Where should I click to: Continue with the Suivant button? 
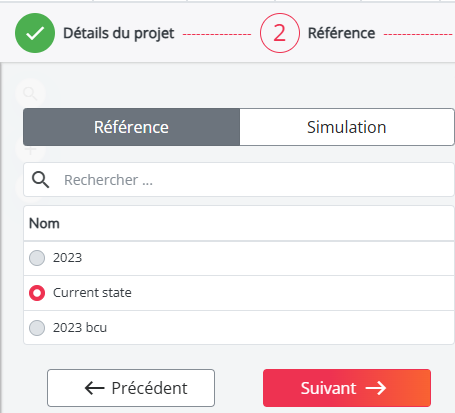click(347, 388)
